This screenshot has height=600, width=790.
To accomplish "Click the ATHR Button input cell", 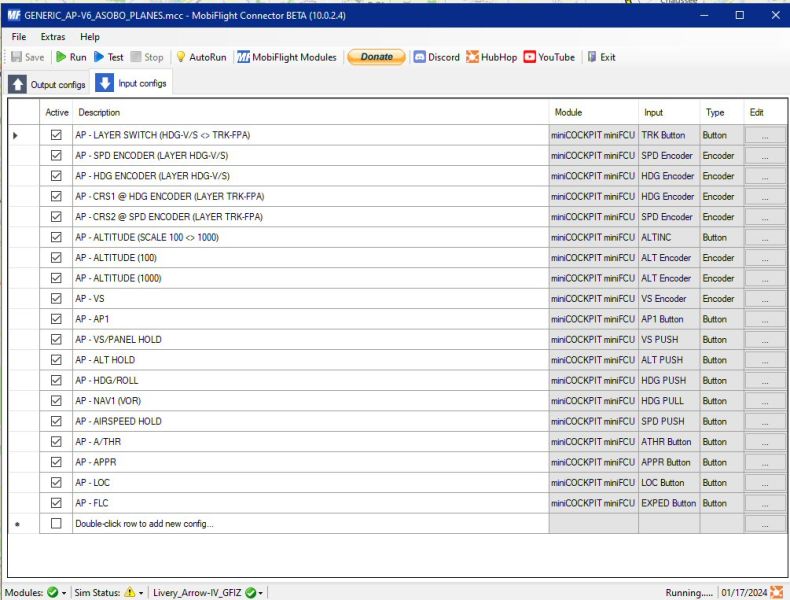I will coord(669,441).
